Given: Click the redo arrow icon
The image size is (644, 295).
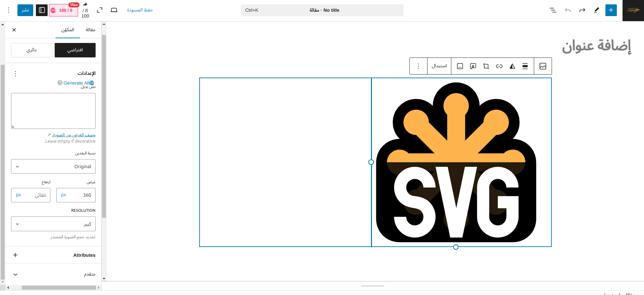Looking at the screenshot, I should coord(582,10).
